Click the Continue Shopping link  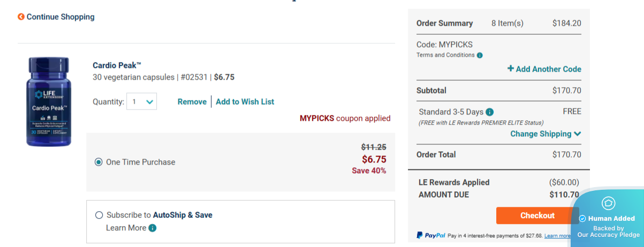pos(60,17)
